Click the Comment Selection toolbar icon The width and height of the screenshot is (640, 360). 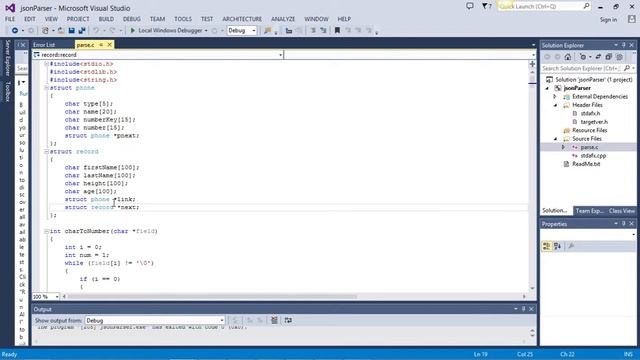[x=313, y=31]
